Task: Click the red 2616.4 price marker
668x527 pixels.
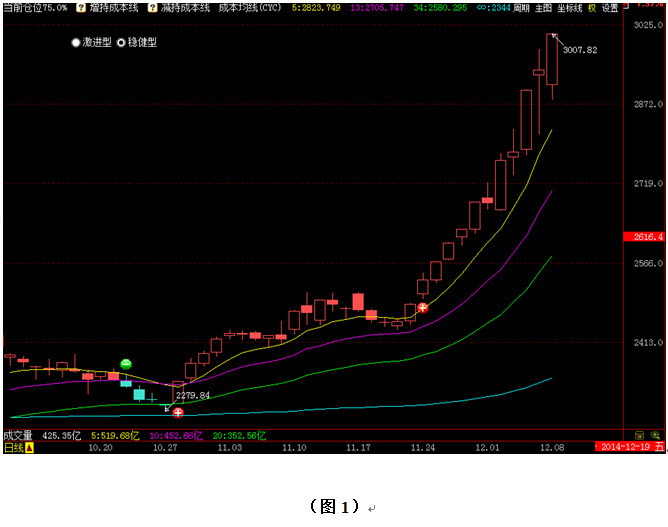Action: coord(649,236)
